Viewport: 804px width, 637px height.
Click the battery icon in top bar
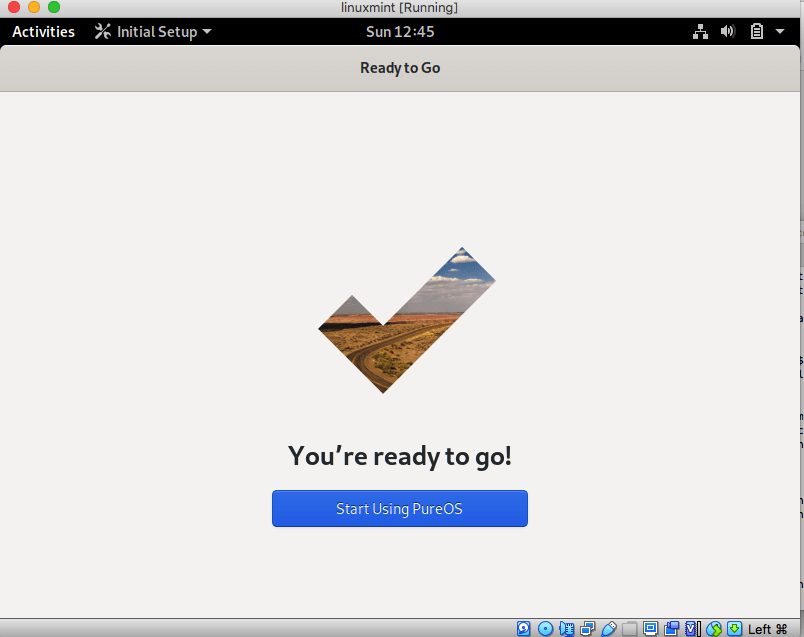[x=757, y=32]
